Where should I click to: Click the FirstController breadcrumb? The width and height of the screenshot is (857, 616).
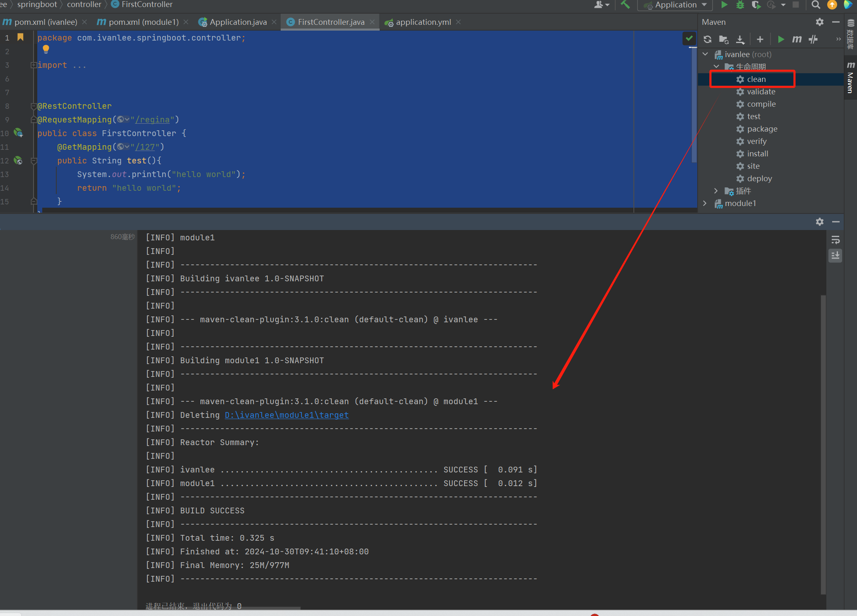[142, 5]
